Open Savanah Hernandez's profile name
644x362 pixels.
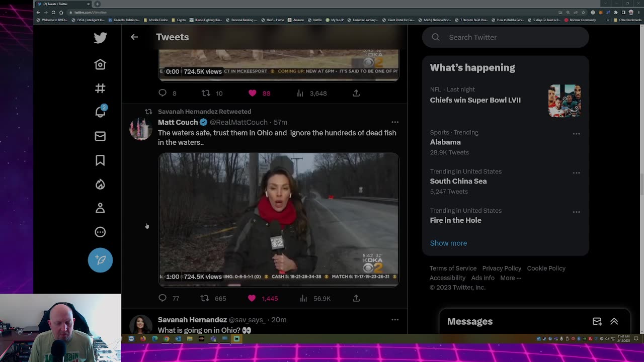(x=192, y=320)
